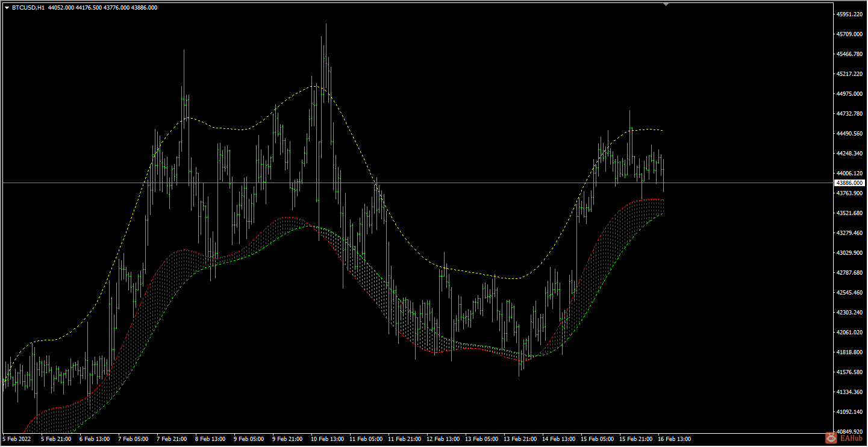Viewport: 868px width, 447px height.
Task: Click price scale value 44732.780
Action: [849, 113]
